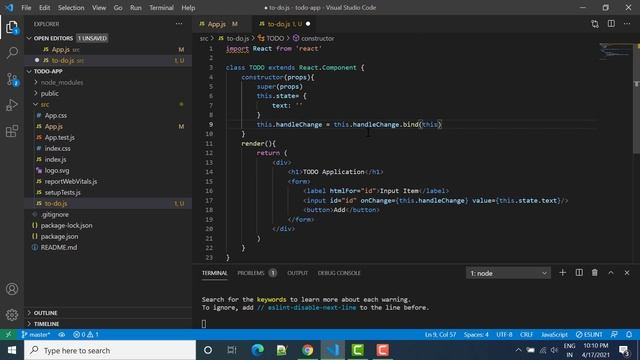Open Task View on taskbar
Screen dimensions: 640x360
pos(232,350)
